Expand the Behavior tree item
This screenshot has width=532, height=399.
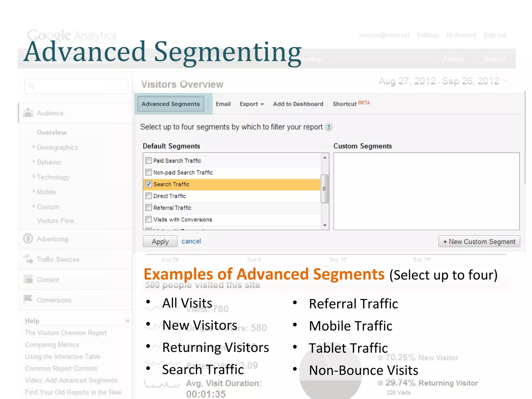click(x=34, y=162)
